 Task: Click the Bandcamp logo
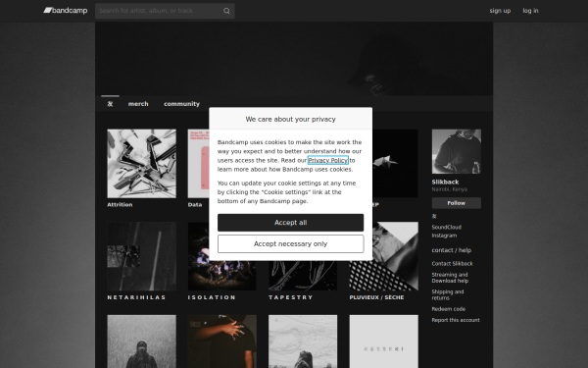point(66,11)
